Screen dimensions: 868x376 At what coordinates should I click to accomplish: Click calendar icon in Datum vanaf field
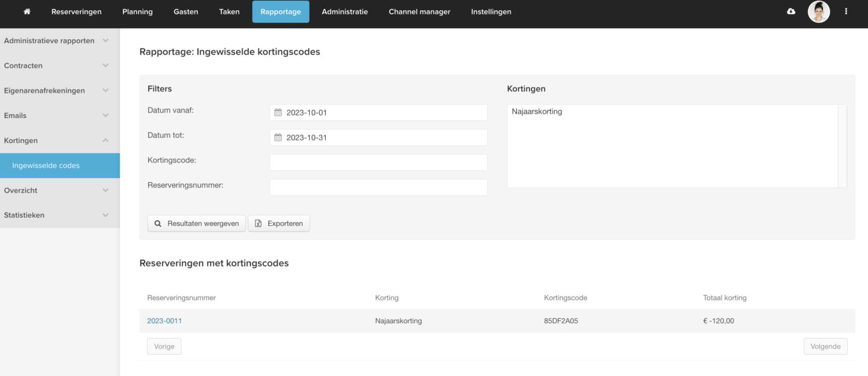pyautogui.click(x=278, y=112)
